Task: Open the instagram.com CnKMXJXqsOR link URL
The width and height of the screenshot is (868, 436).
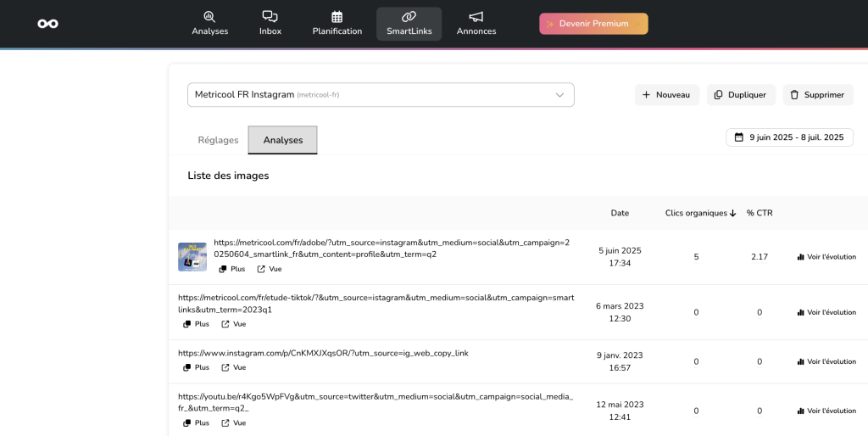Action: (322, 353)
